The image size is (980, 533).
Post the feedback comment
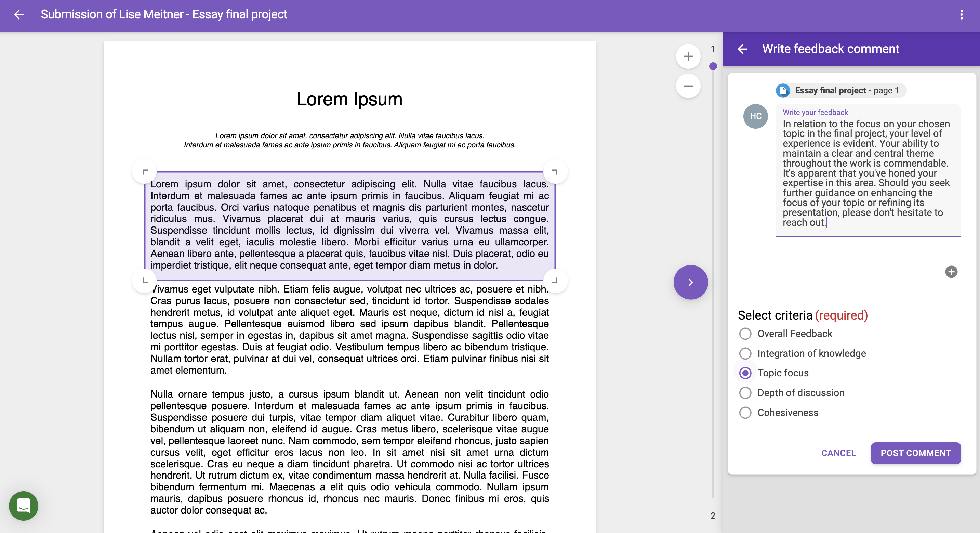[x=916, y=453]
